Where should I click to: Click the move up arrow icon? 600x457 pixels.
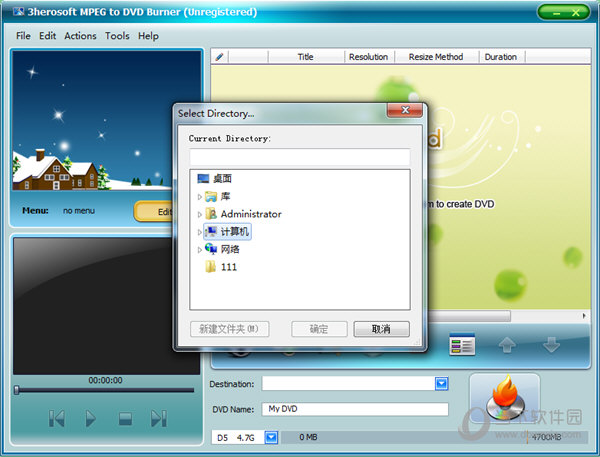[507, 345]
